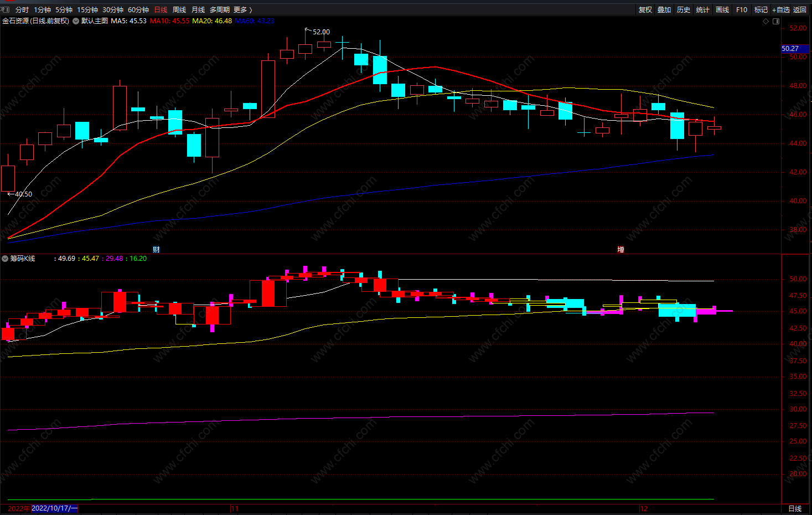Click the 52.00 high price annotation
The height and width of the screenshot is (515, 812).
pyautogui.click(x=321, y=32)
